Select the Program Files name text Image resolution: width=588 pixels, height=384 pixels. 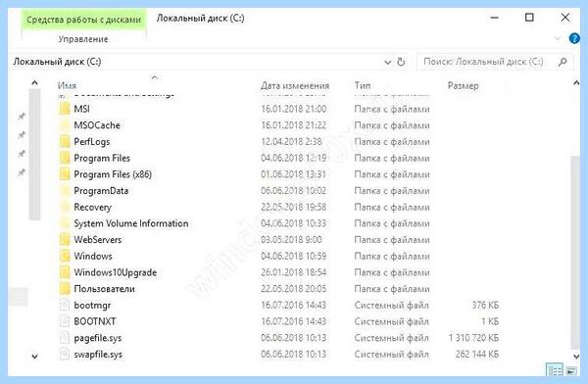102,159
